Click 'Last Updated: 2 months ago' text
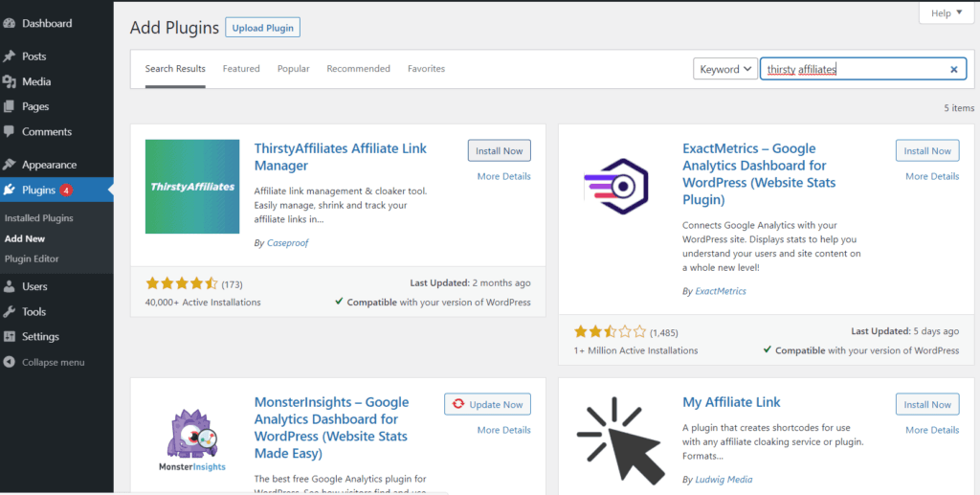 point(470,283)
